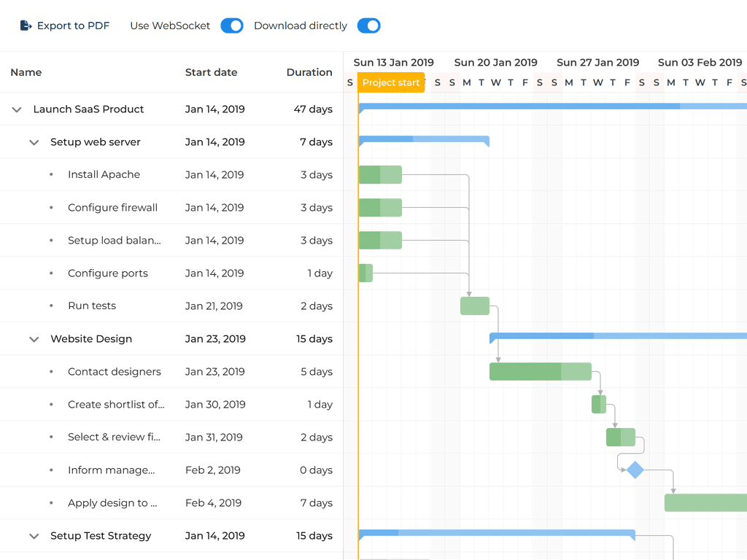
Task: Click the Name column header
Action: [26, 72]
